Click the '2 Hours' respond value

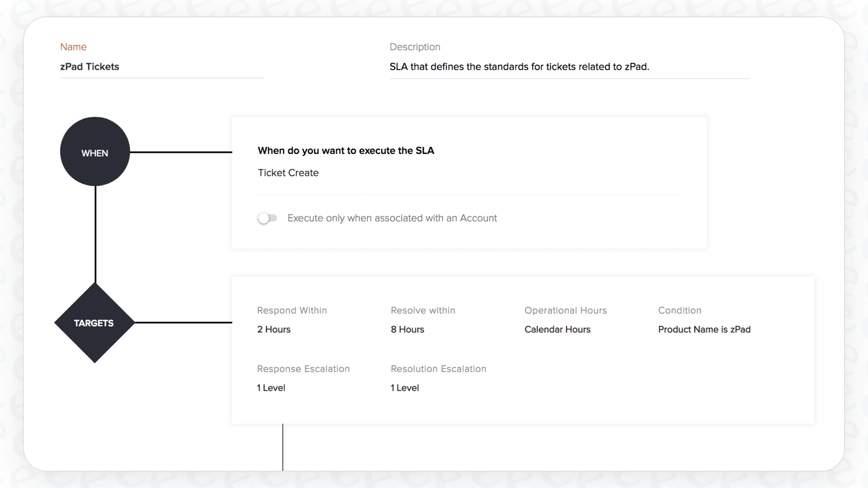(273, 329)
